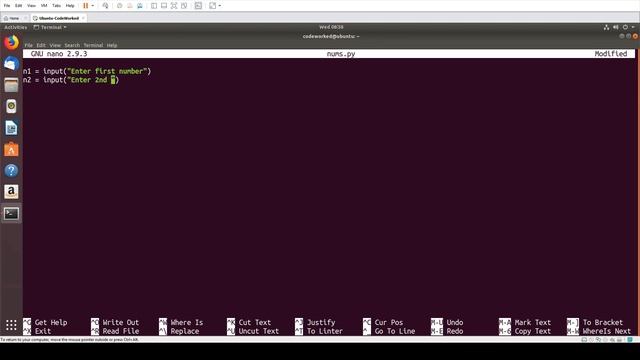Enter VMware full screen mode icon

pos(174,6)
